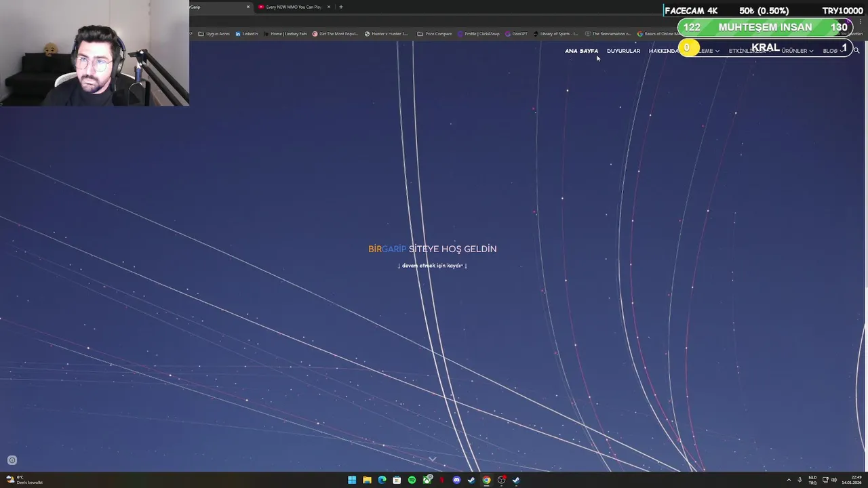Click 'devam etmek için kaydır' text
Viewport: 868px width, 488px height.
click(432, 266)
